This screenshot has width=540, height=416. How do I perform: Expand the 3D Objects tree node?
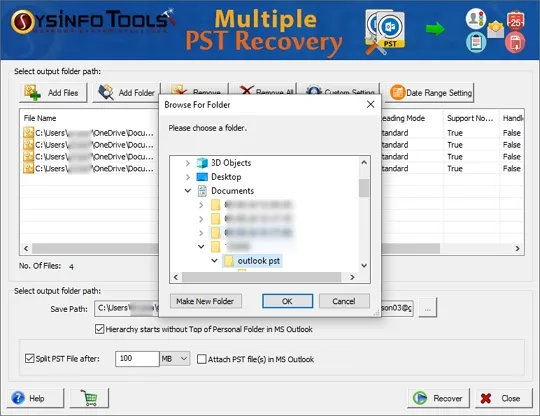188,163
